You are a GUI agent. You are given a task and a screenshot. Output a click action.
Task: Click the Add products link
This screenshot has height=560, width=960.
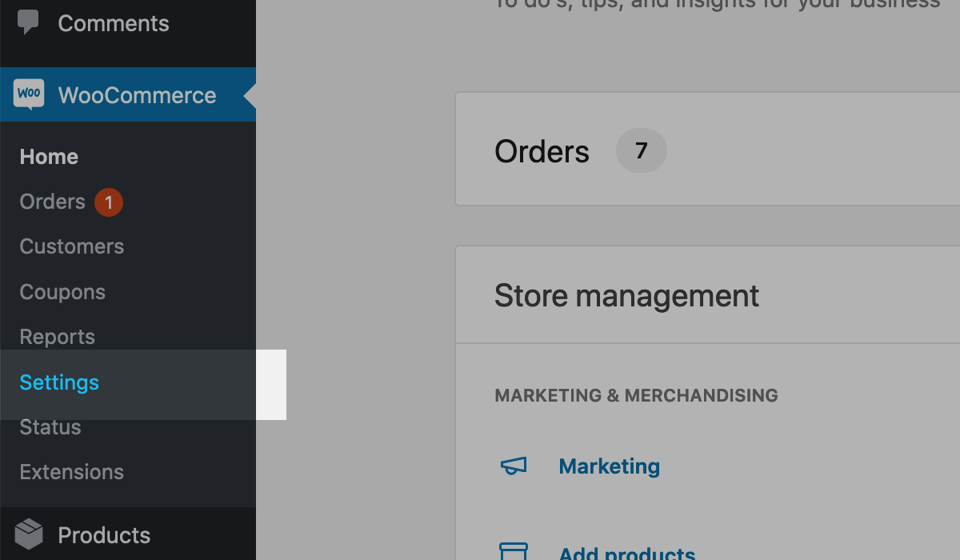coord(626,554)
